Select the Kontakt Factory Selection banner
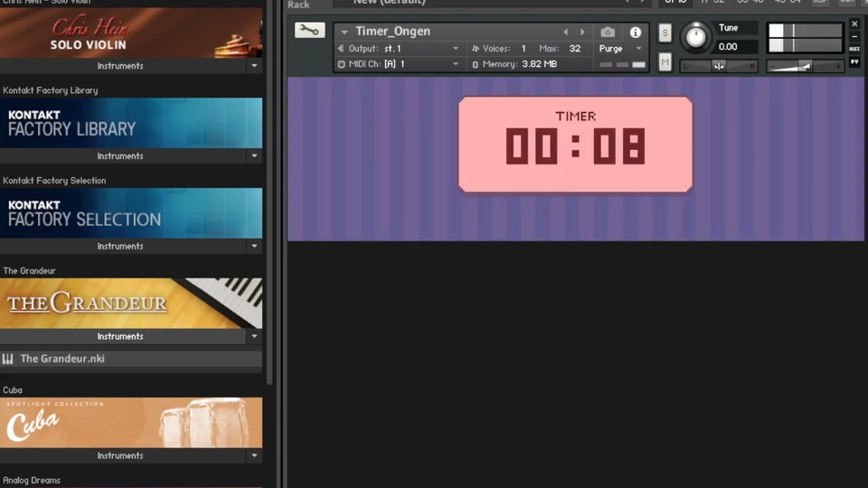The image size is (868, 488). tap(131, 213)
